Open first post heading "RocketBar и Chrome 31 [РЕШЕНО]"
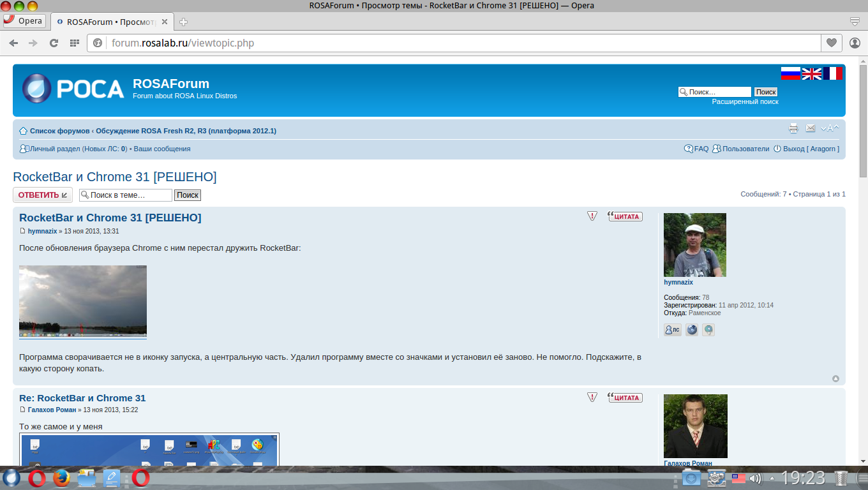 [110, 218]
